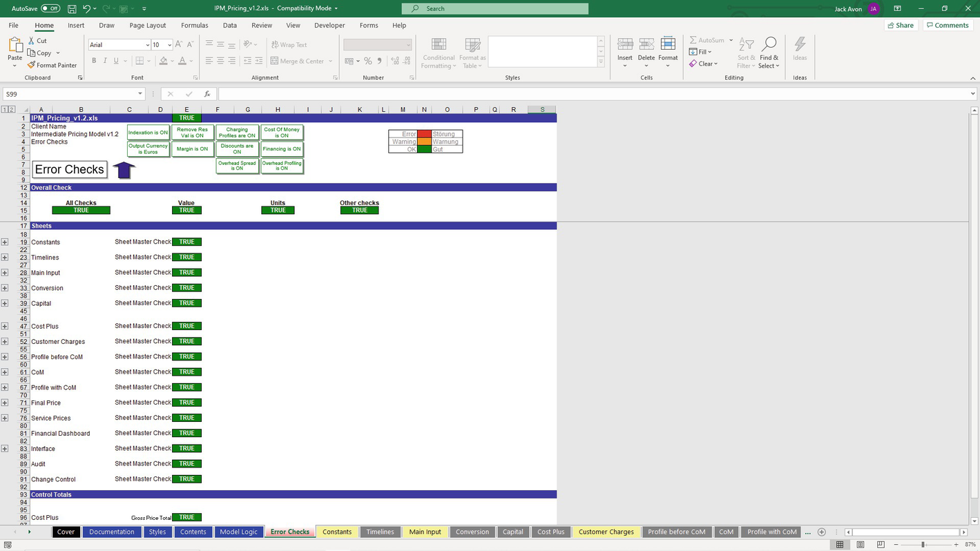Screen dimensions: 980x551
Task: Show outline level 2 rows
Action: (x=12, y=109)
